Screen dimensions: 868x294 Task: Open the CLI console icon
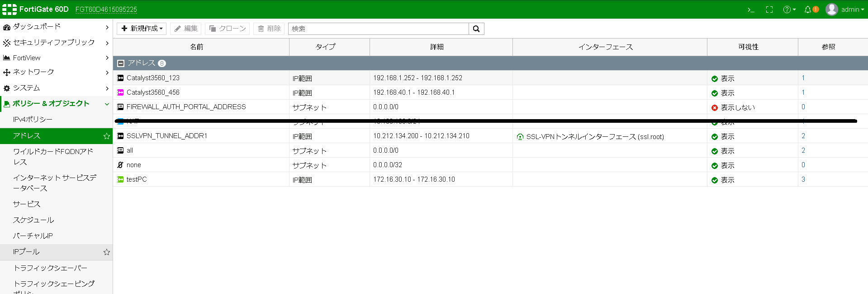(x=751, y=10)
